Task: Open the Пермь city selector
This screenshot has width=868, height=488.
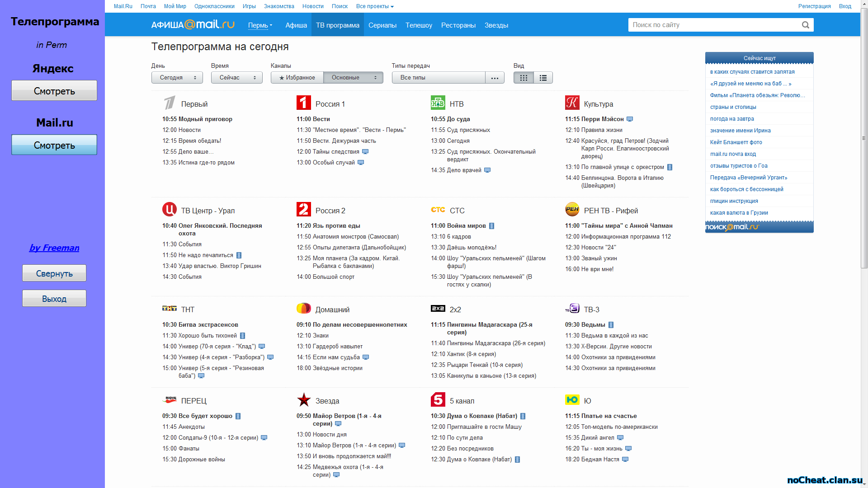Action: tap(260, 25)
